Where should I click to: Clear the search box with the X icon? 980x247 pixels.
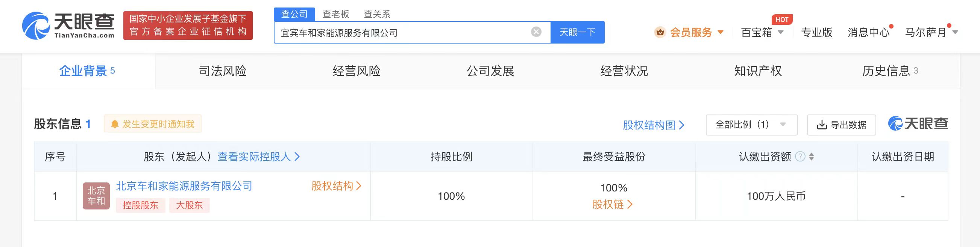(x=536, y=32)
